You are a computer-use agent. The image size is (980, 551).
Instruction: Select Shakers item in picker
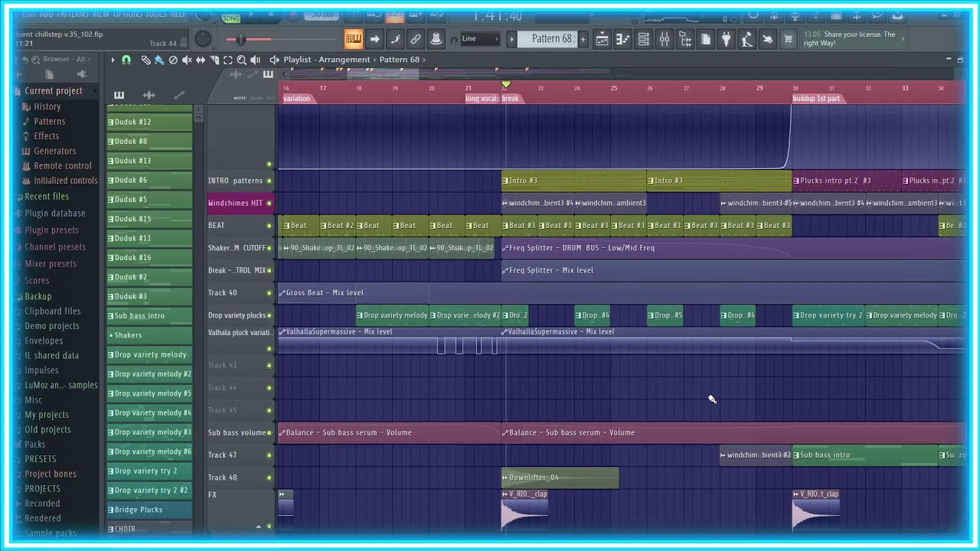tap(149, 336)
